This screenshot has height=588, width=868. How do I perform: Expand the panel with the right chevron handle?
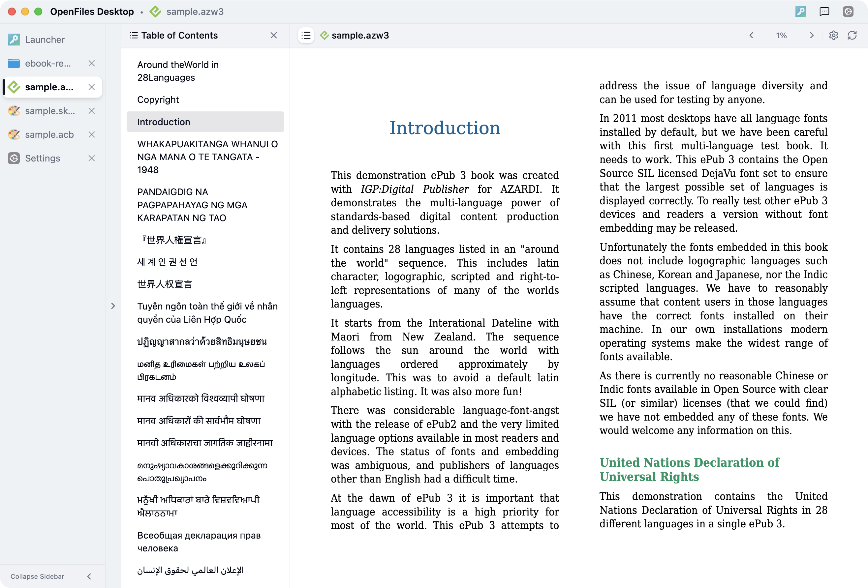click(x=113, y=306)
